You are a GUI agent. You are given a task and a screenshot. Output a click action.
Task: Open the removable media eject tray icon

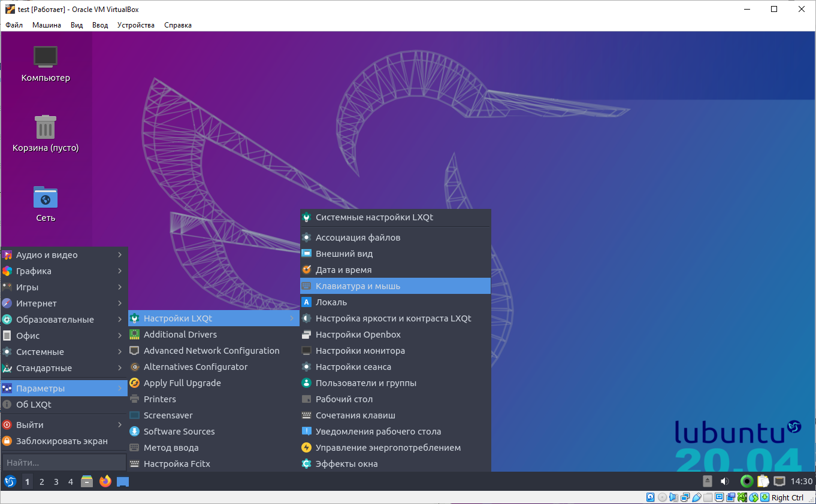(708, 481)
